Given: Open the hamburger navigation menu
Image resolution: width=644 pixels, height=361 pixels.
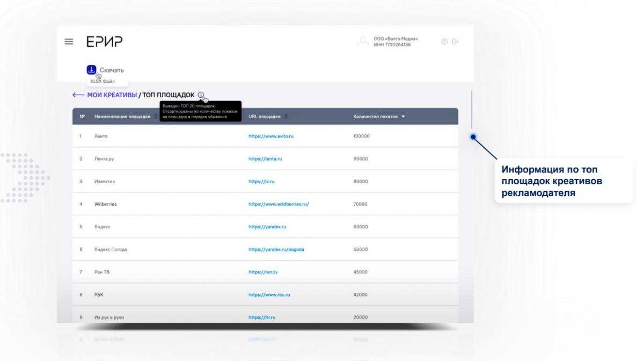Looking at the screenshot, I should [69, 42].
